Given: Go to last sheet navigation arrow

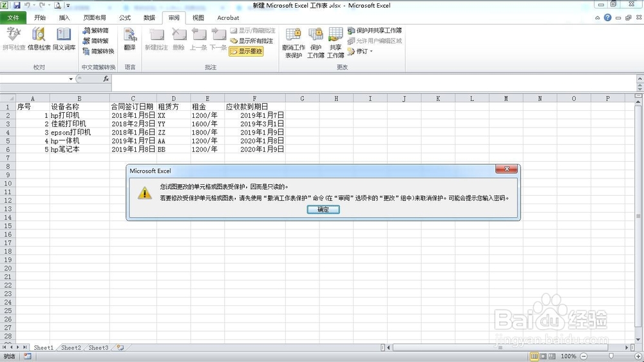Looking at the screenshot, I should click(x=25, y=348).
